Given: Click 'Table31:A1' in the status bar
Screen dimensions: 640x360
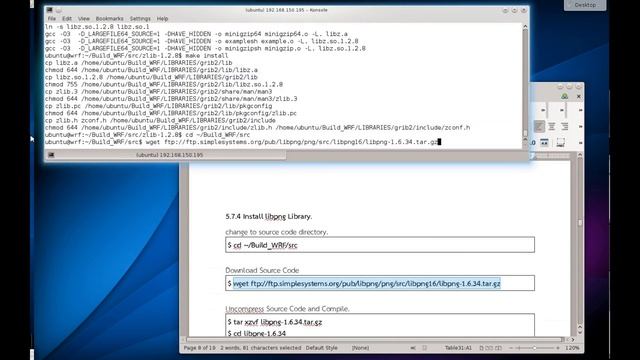Looking at the screenshot, I should click(x=458, y=348).
